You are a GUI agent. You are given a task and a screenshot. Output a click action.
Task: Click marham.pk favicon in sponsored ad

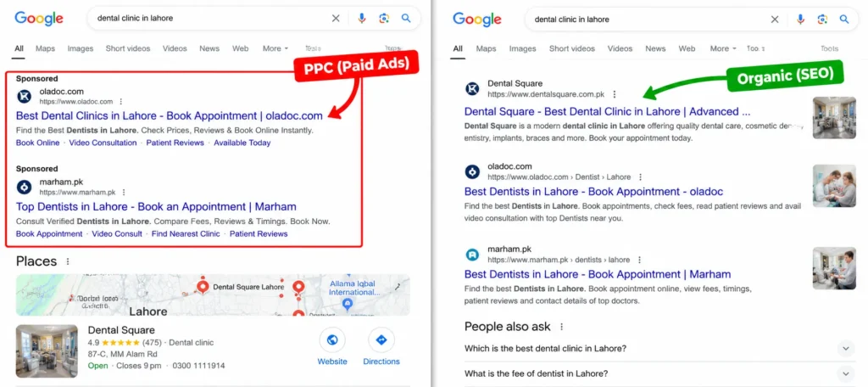(x=24, y=188)
